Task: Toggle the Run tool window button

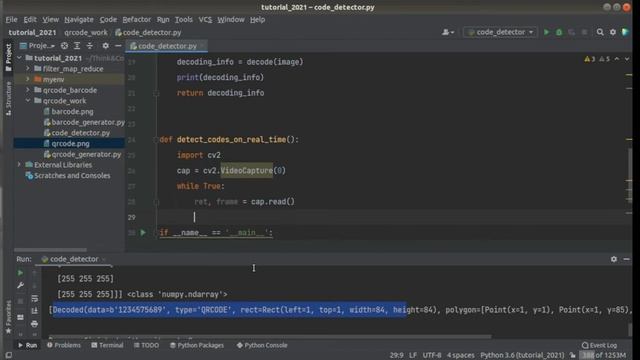Action: [x=27, y=345]
